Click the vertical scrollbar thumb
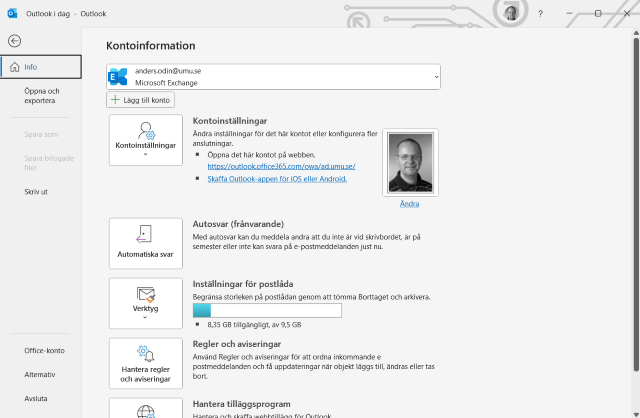Image resolution: width=640 pixels, height=418 pixels. click(x=636, y=204)
